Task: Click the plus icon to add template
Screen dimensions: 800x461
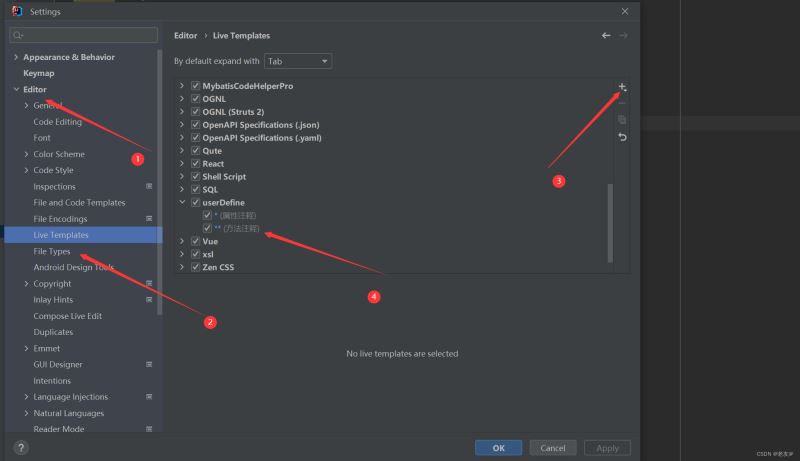Action: 622,87
